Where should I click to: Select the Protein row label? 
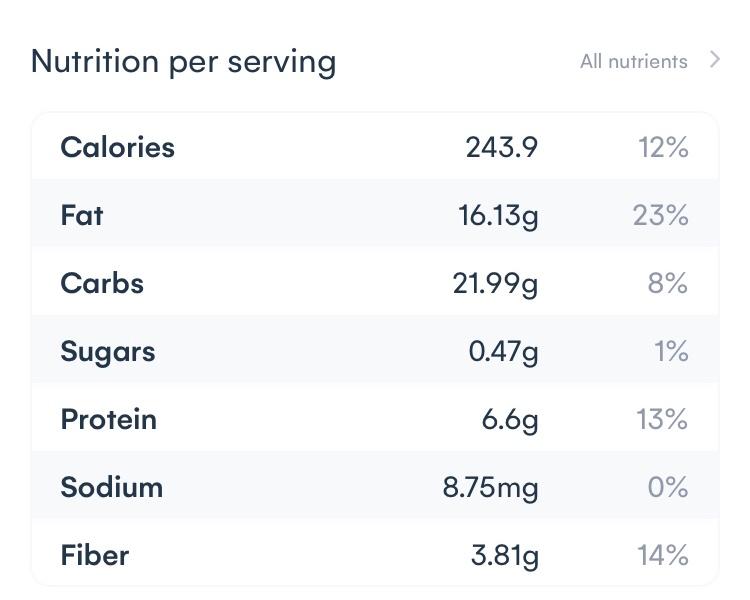pos(109,419)
